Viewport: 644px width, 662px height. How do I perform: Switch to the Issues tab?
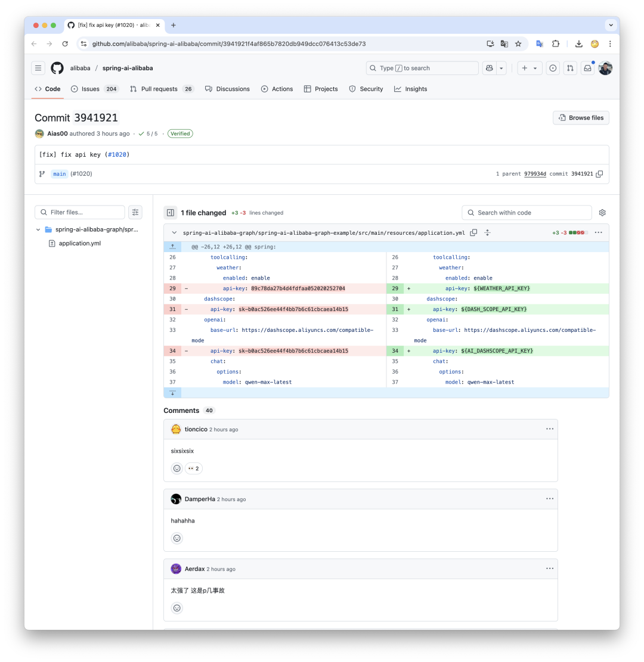94,89
